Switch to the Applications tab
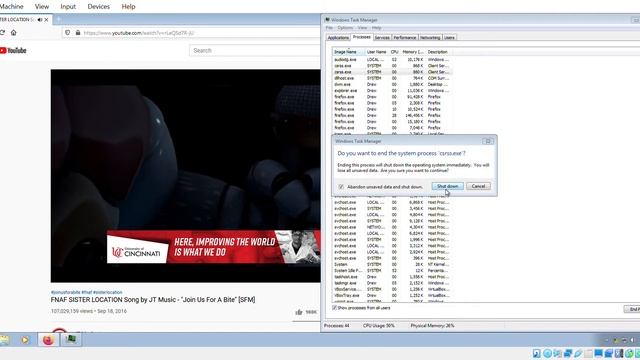 [x=338, y=38]
